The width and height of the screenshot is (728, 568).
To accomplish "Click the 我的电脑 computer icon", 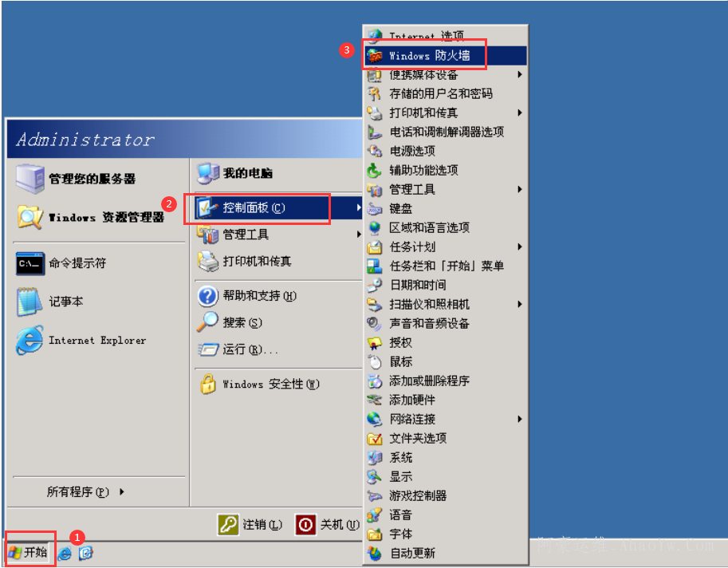I will (208, 174).
